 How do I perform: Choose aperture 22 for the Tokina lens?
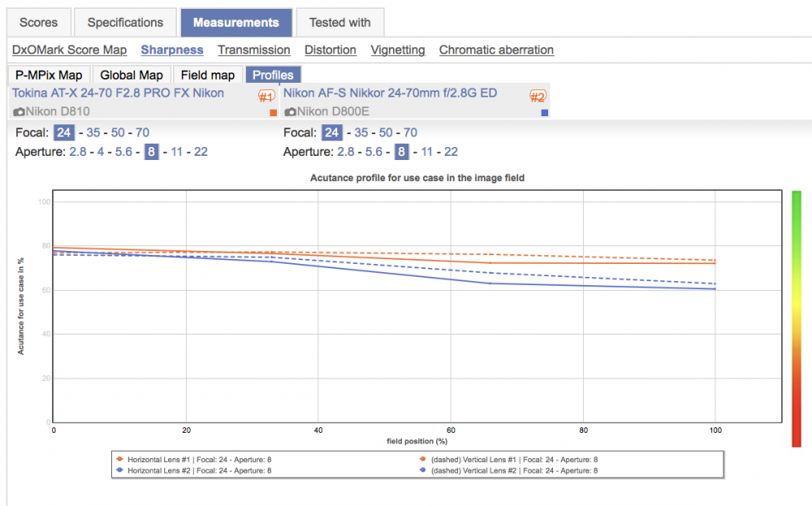click(201, 152)
